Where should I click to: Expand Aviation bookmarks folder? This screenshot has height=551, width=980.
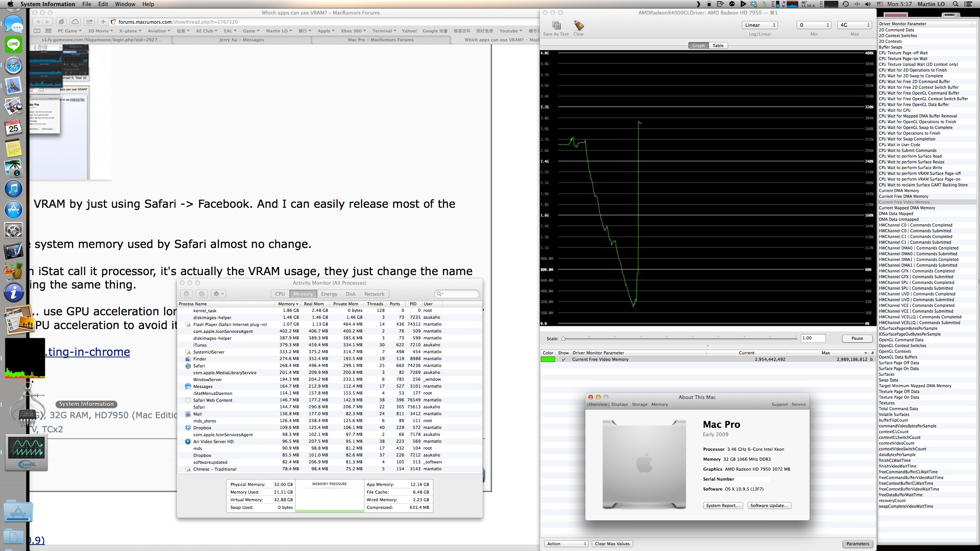159,31
